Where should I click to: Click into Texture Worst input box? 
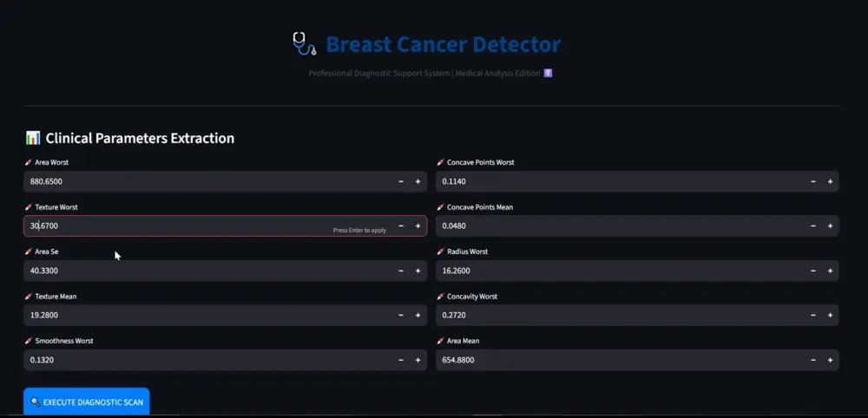point(174,226)
